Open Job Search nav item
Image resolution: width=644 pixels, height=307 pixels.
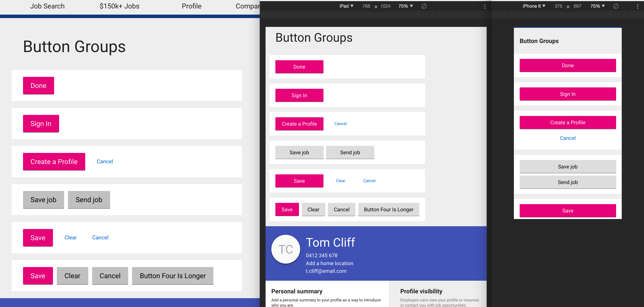(x=47, y=6)
